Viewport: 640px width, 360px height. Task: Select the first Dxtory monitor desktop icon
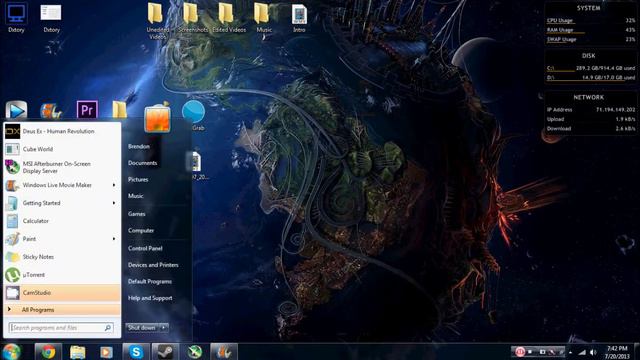pyautogui.click(x=16, y=18)
